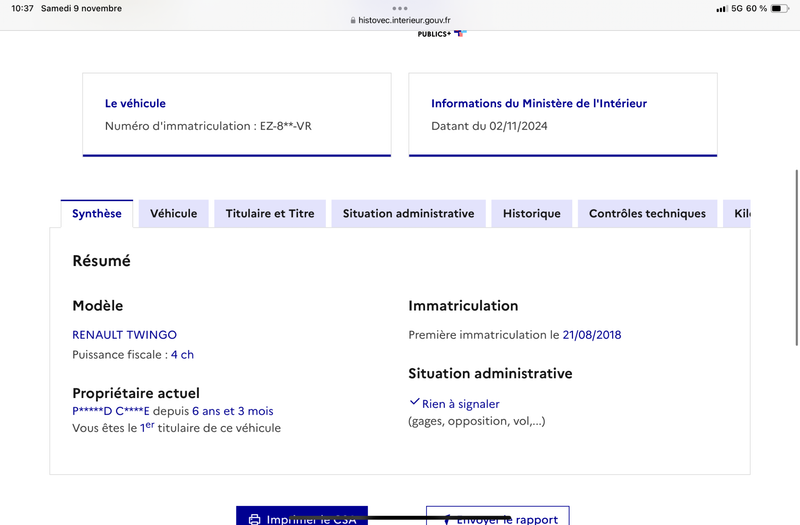Image resolution: width=800 pixels, height=525 pixels.
Task: Click the 4 ch fiscal power value
Action: pos(182,355)
